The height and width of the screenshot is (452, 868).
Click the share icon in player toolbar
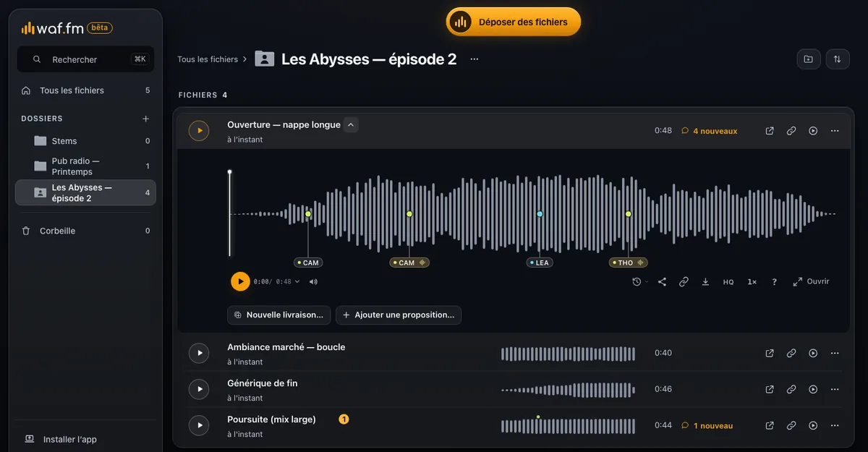click(x=662, y=282)
